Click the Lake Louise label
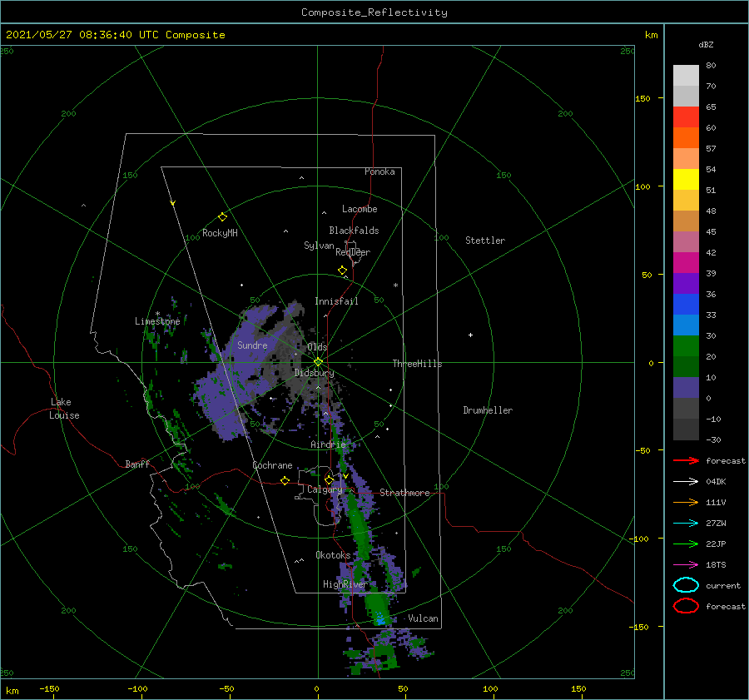This screenshot has width=749, height=700. [64, 409]
